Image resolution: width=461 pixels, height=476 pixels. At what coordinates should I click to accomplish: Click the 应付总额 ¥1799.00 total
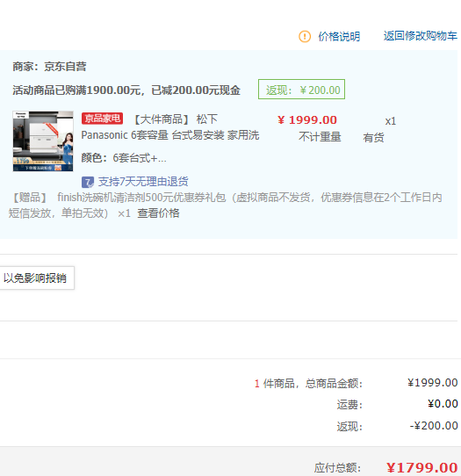[421, 467]
